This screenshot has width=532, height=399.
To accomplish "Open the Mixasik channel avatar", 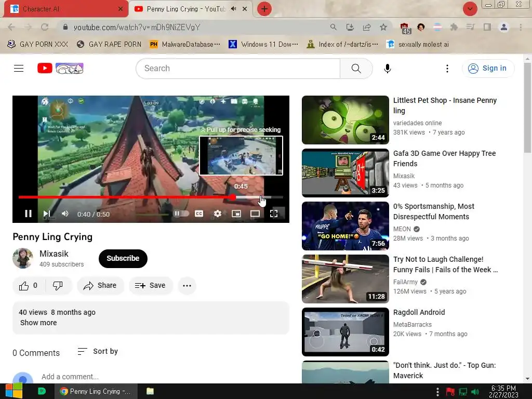I will [x=23, y=258].
